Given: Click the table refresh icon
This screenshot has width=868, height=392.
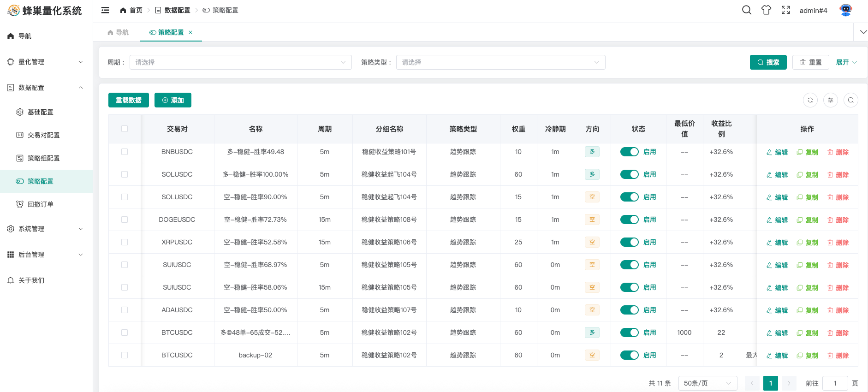Looking at the screenshot, I should (810, 100).
